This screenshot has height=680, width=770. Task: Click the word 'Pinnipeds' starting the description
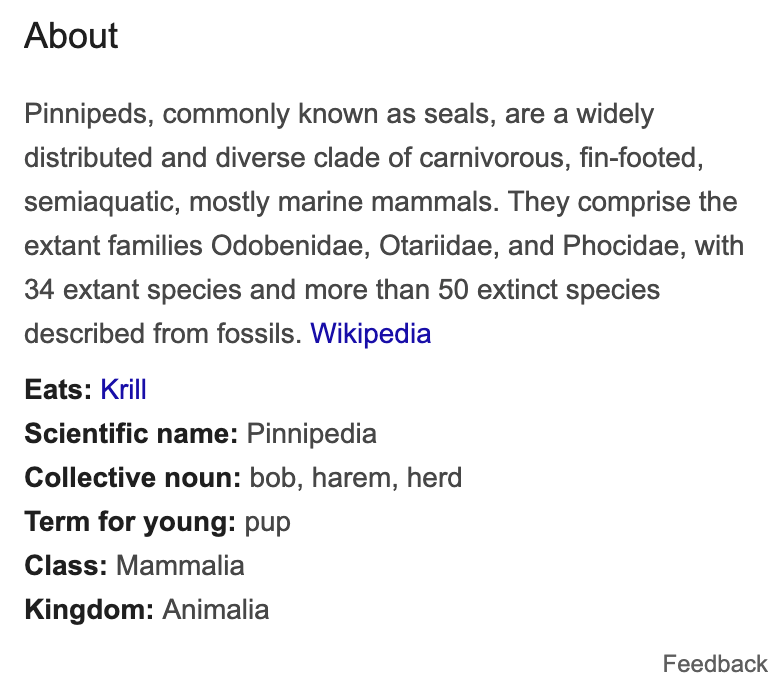(x=86, y=113)
